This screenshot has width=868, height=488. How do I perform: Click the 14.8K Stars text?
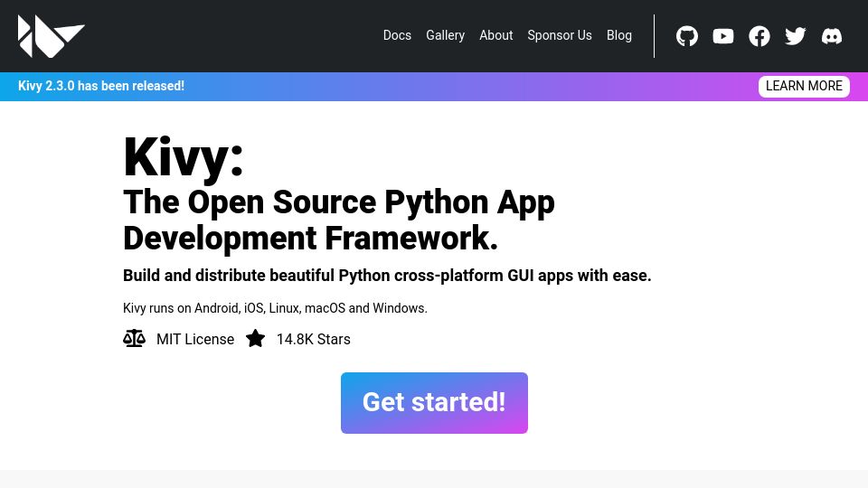(x=314, y=339)
